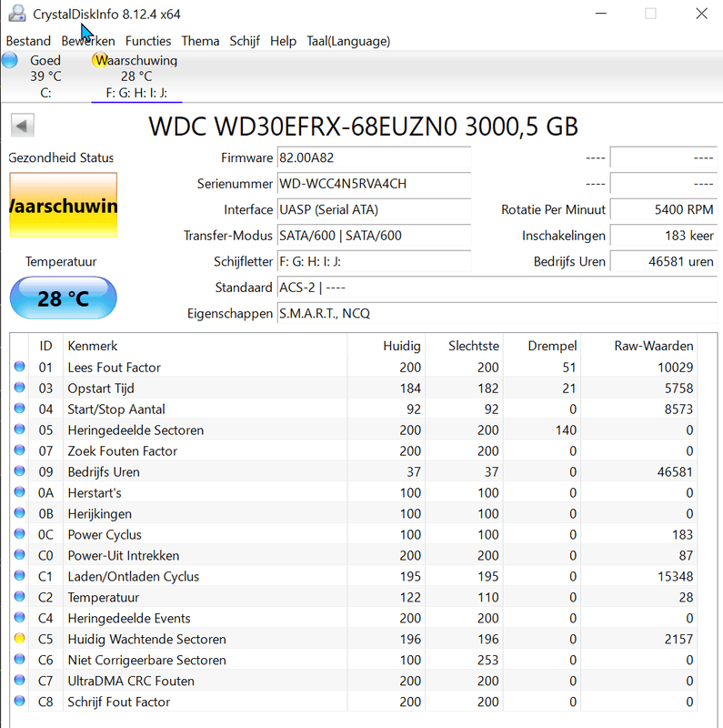Screen dimensions: 723x728
Task: Close the CrystalDiskInfo window
Action: (x=701, y=14)
